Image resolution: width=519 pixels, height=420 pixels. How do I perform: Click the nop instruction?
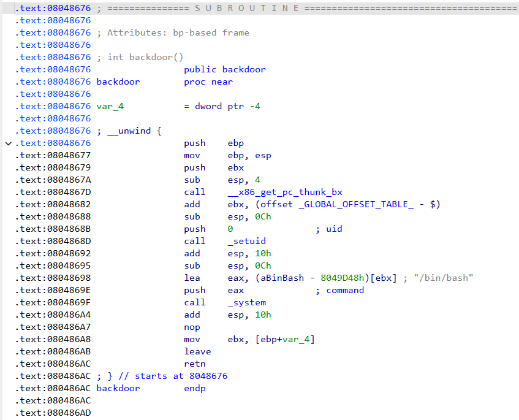coord(192,327)
